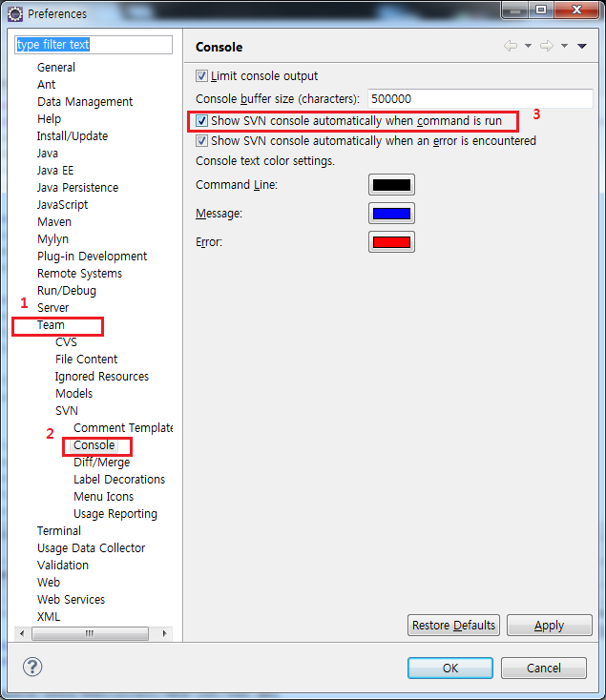Select the Ant preferences node
This screenshot has width=606, height=700.
point(47,84)
